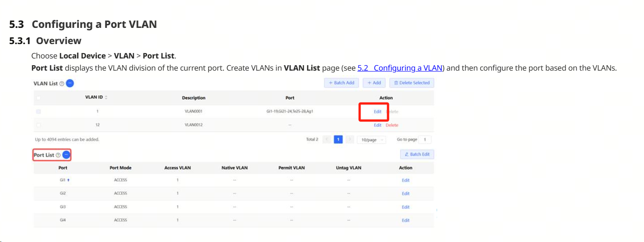Screen dimensions: 644x242
Task: Click the help icon beside VLAN List
Action: (62, 84)
